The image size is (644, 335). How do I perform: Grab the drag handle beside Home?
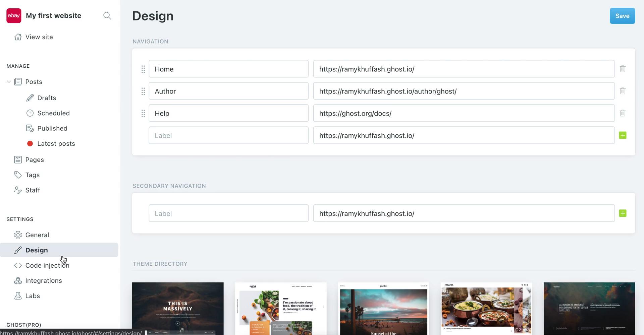[x=143, y=69]
